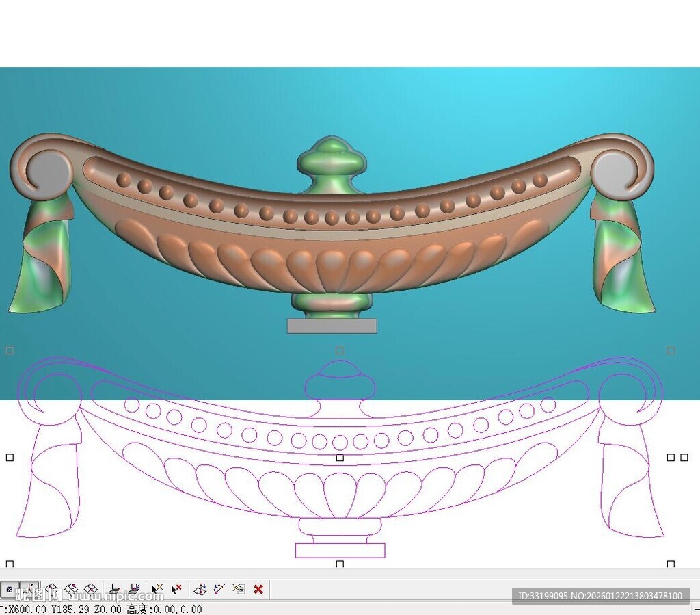This screenshot has width=700, height=615.
Task: Click the top-center selection handle of outline
Action: pyautogui.click(x=340, y=350)
